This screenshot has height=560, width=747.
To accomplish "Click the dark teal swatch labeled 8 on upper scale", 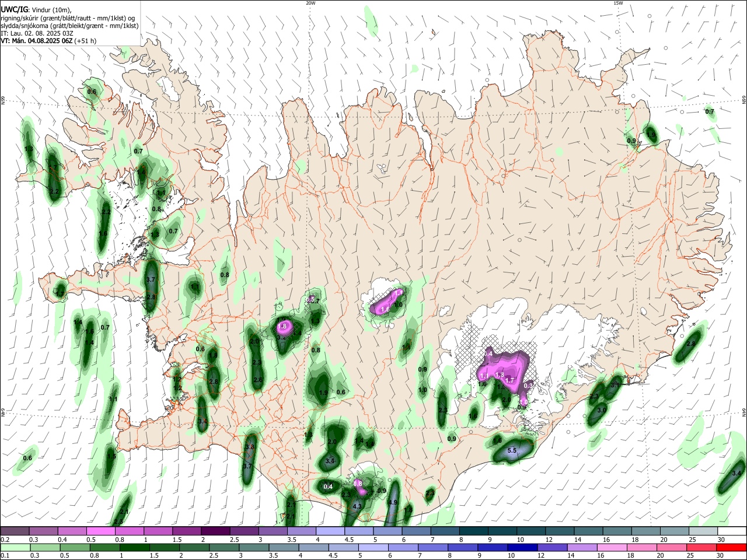I will [x=473, y=531].
